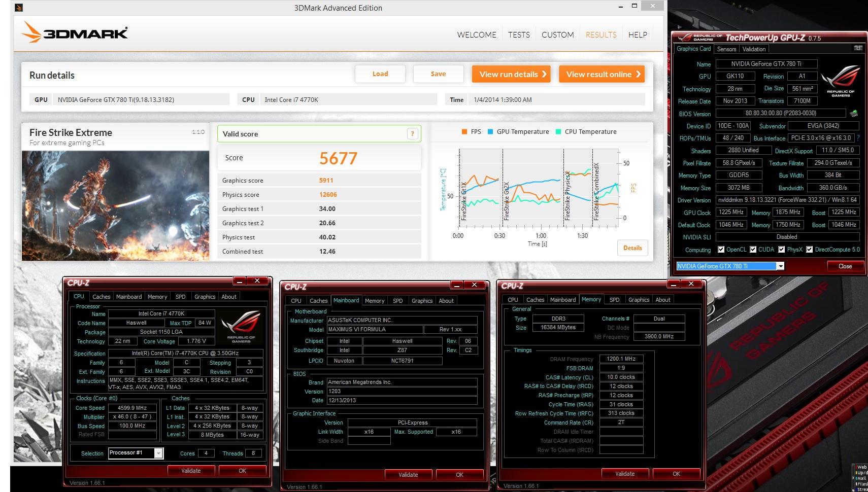Switch to Sensors tab in GPU-Z
The image size is (868, 492).
[726, 49]
